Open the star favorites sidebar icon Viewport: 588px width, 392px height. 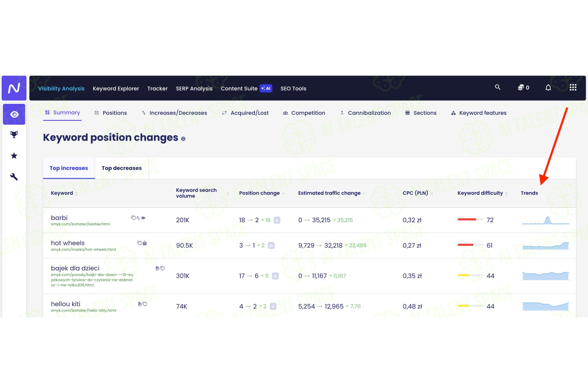tap(14, 156)
